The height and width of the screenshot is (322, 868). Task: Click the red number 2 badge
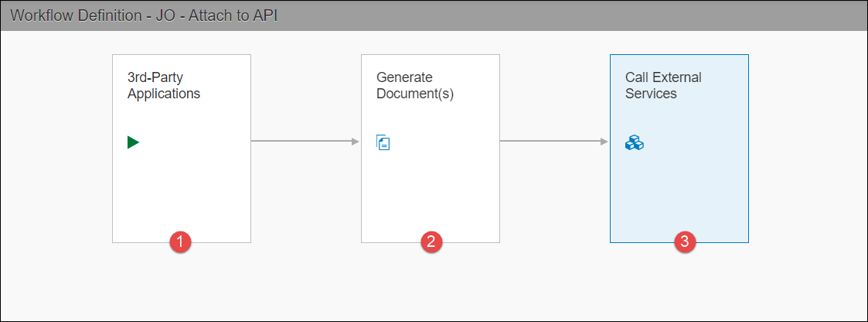click(431, 242)
